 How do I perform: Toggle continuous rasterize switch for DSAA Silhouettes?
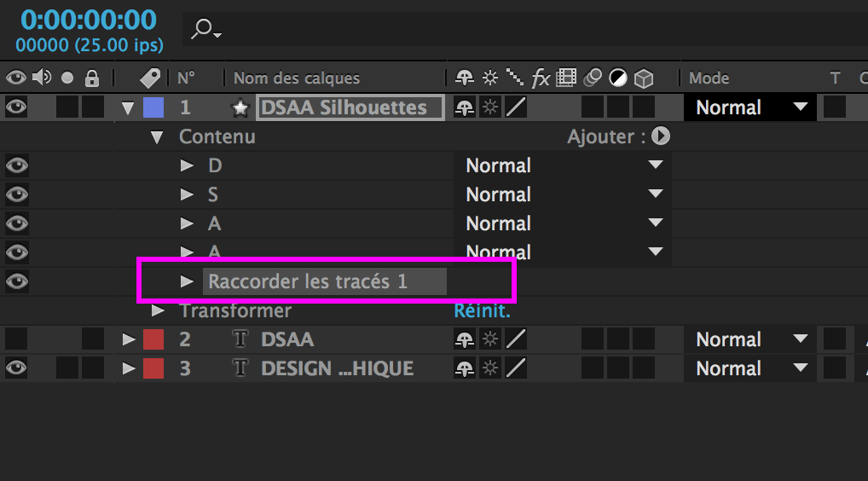(490, 107)
